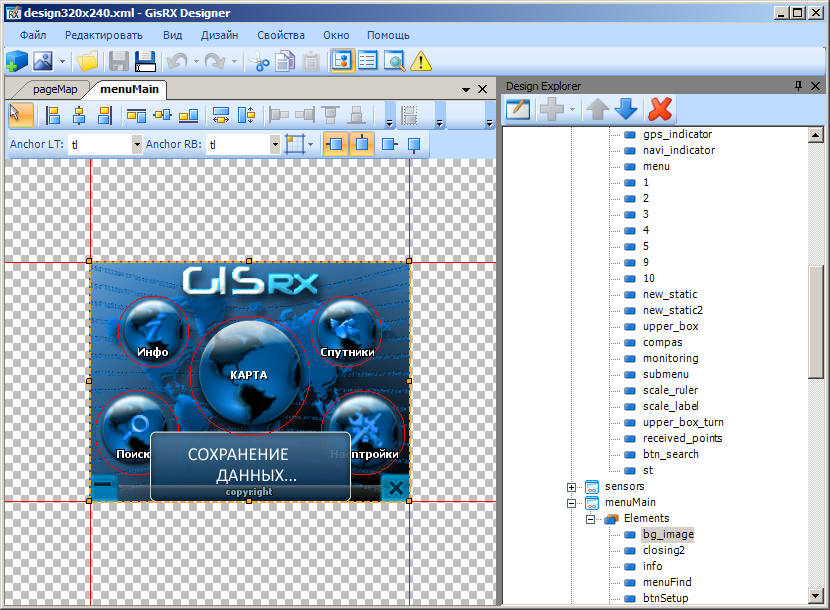
Task: Open the Вид menu
Action: (x=173, y=35)
